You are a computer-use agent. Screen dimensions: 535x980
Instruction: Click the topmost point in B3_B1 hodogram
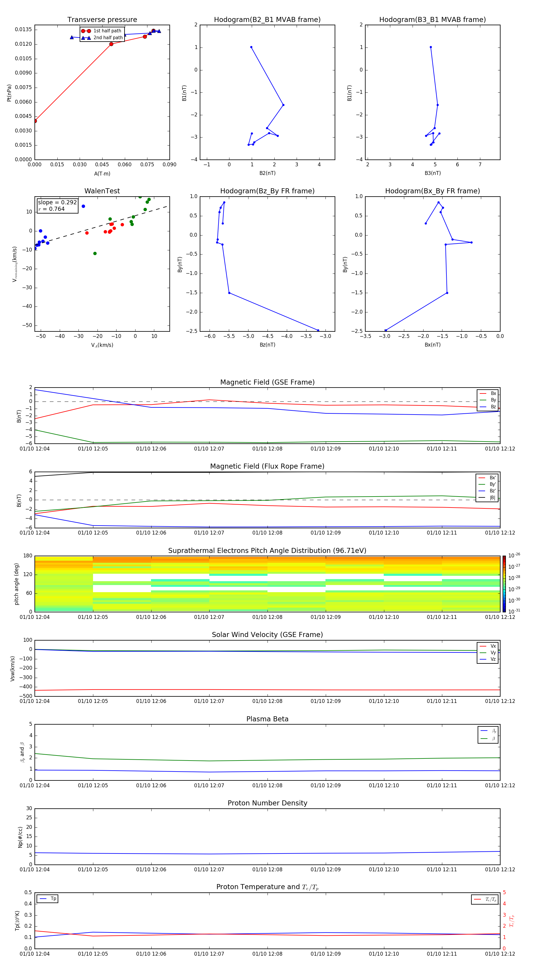tap(431, 47)
